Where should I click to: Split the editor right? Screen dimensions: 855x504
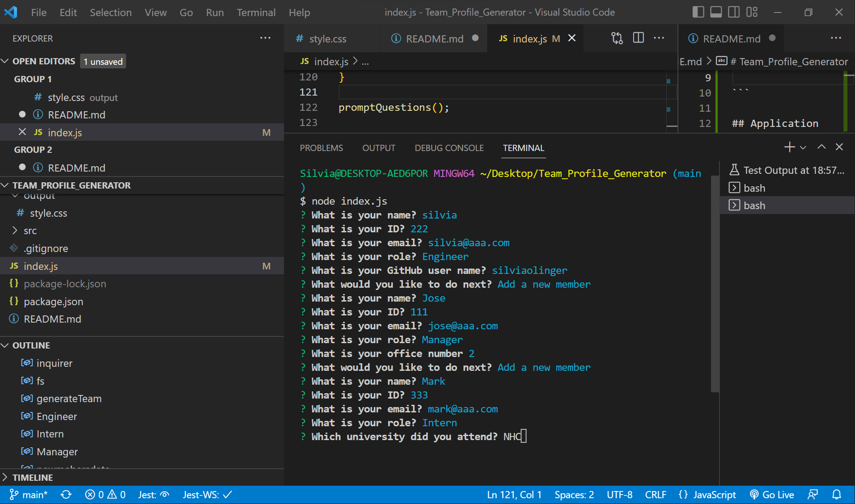(x=639, y=38)
